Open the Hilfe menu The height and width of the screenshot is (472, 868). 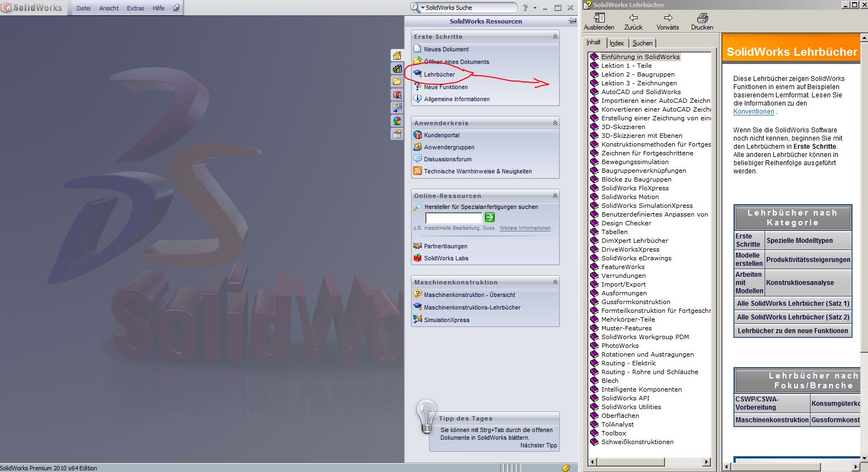(159, 8)
